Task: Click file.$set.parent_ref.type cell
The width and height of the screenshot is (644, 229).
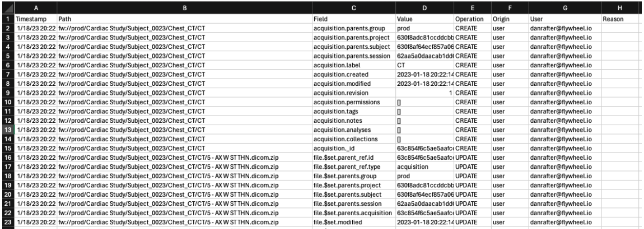Action: click(x=354, y=168)
